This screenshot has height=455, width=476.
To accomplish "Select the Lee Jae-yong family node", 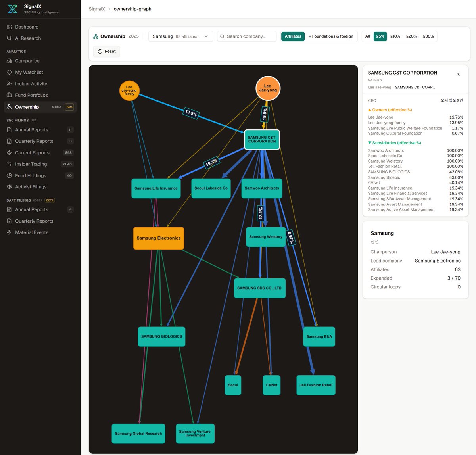I will [x=129, y=91].
